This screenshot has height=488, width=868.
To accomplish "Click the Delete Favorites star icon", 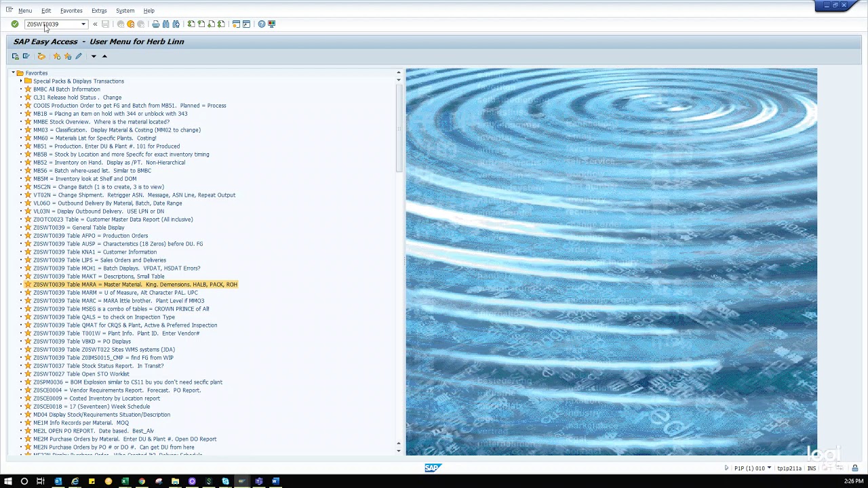I will point(68,56).
